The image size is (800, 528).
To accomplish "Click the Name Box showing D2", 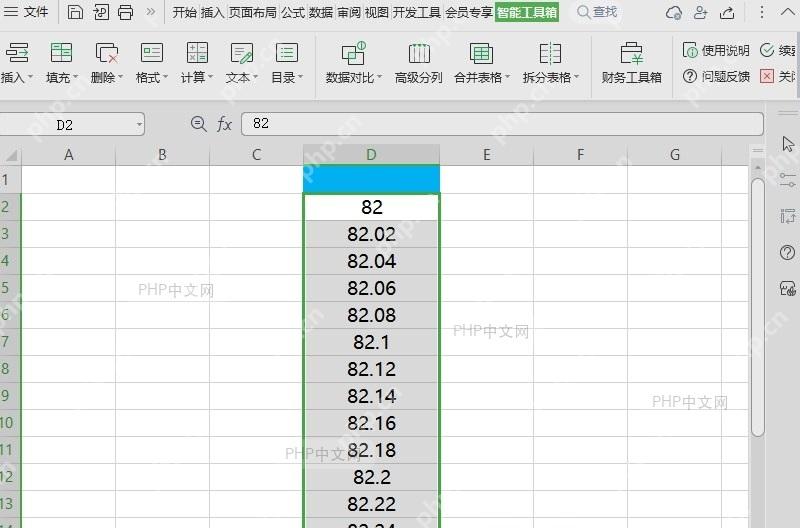I will click(65, 124).
